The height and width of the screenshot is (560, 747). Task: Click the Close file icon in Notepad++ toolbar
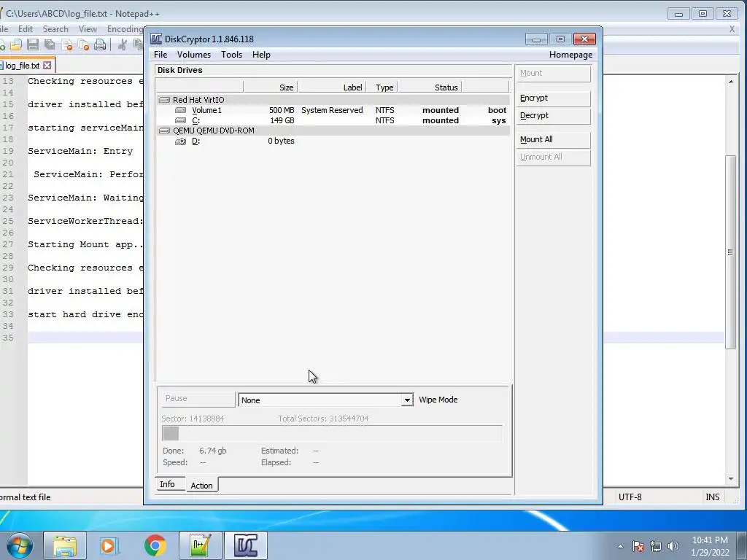pos(66,44)
